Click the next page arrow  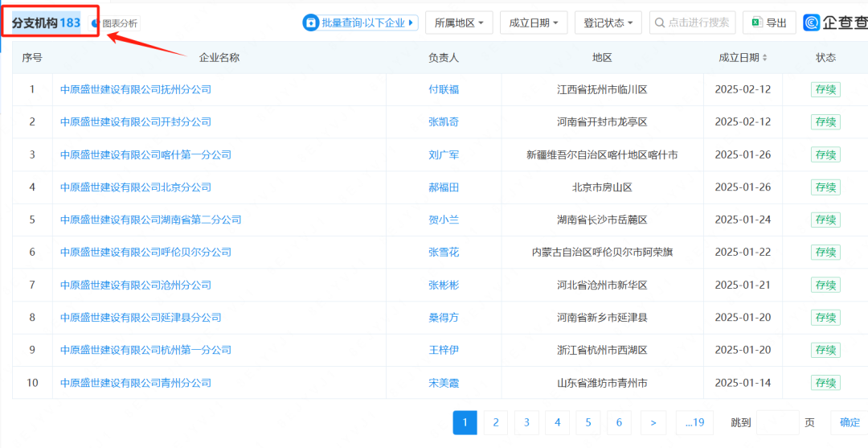click(x=653, y=422)
